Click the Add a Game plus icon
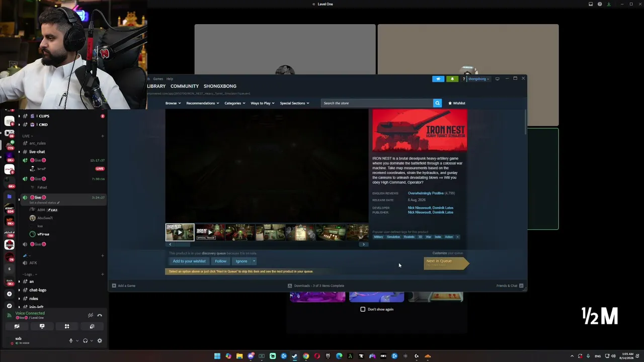Viewport: 644px width, 362px height. click(x=114, y=286)
